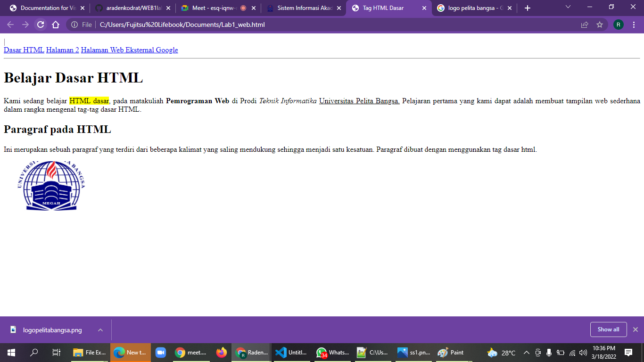The width and height of the screenshot is (644, 362).
Task: Click the Belajar Dasar HTML heading
Action: (73, 78)
